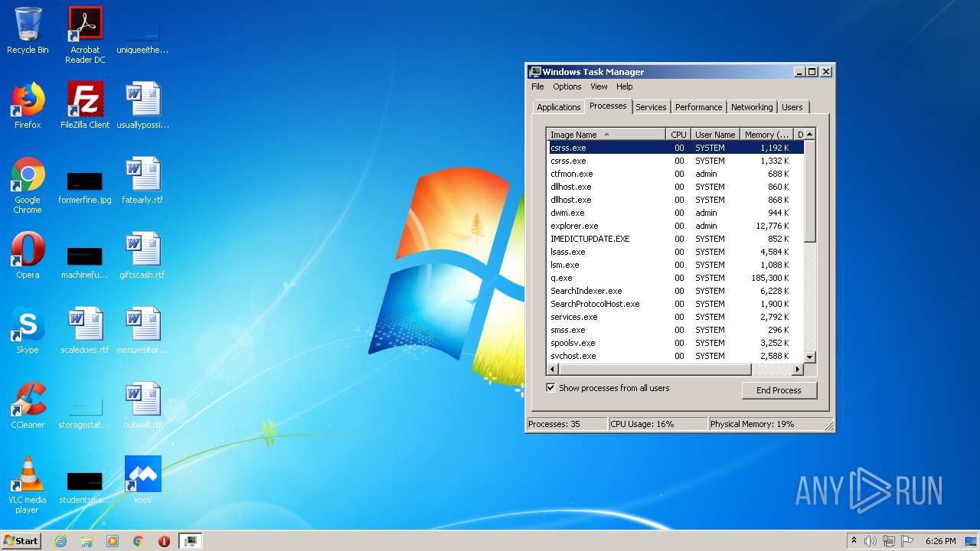980x551 pixels.
Task: Switch to the Users tab
Action: click(x=792, y=107)
